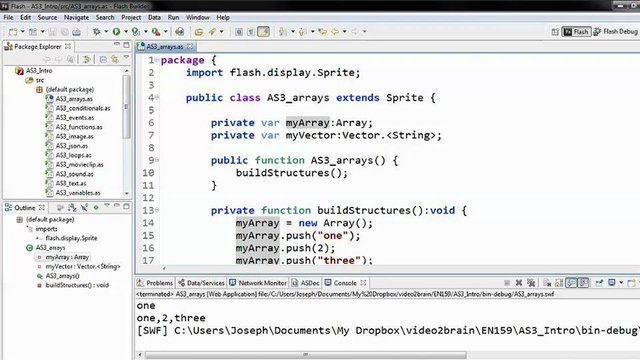The width and height of the screenshot is (640, 360).
Task: Switch to the Flash Debug perspective
Action: 616,31
